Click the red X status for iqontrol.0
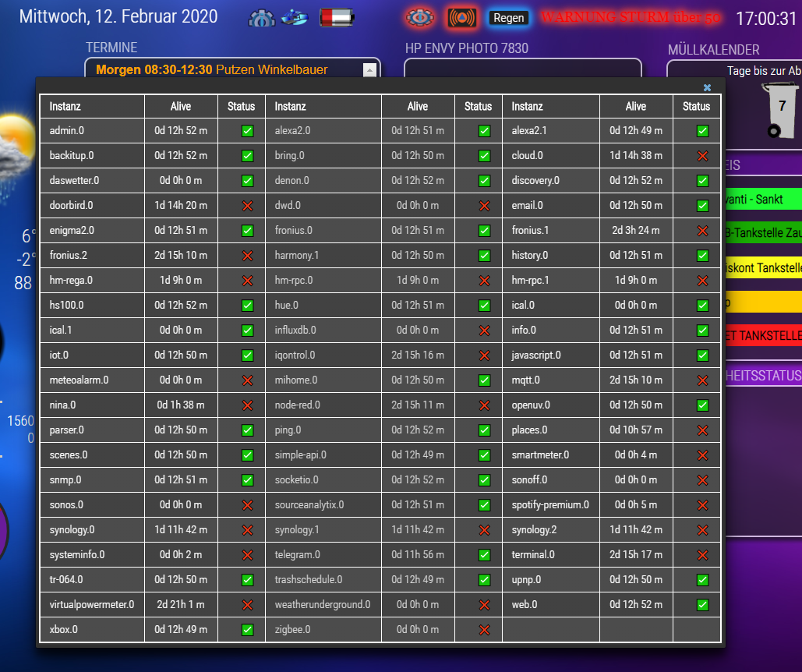The width and height of the screenshot is (802, 672). pyautogui.click(x=484, y=355)
